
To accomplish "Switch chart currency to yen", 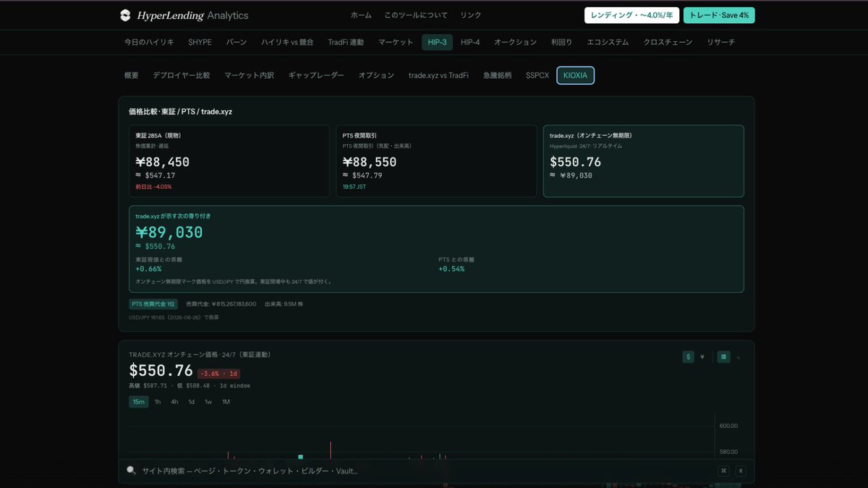I will (x=702, y=356).
